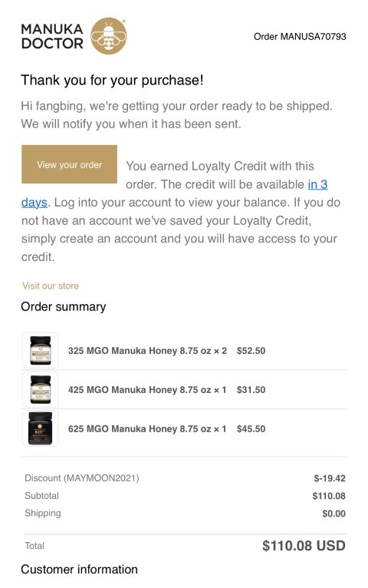
Task: Click the Shipping $0.00 amount
Action: click(x=334, y=514)
